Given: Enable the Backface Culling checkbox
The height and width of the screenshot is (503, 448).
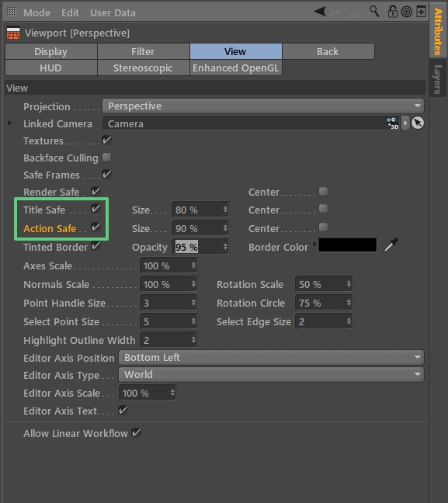Looking at the screenshot, I should [x=106, y=158].
